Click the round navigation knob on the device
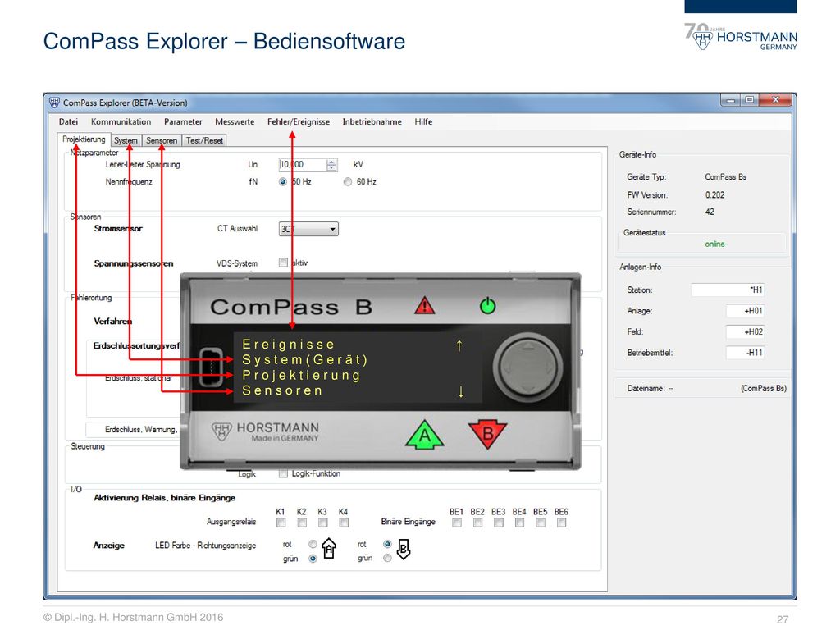The width and height of the screenshot is (840, 630). (527, 367)
